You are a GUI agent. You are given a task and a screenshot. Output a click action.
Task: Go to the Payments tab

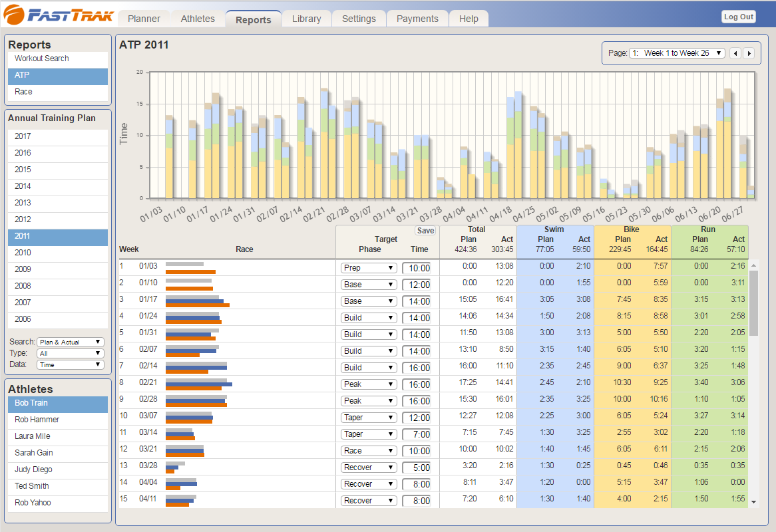(417, 19)
